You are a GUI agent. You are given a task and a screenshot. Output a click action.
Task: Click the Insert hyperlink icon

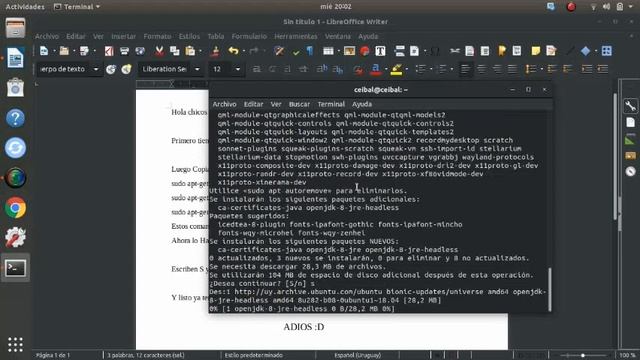(454, 51)
